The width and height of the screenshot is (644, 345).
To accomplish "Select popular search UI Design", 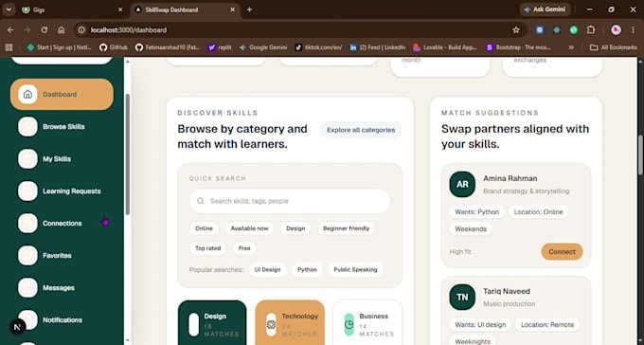I will 267,270.
